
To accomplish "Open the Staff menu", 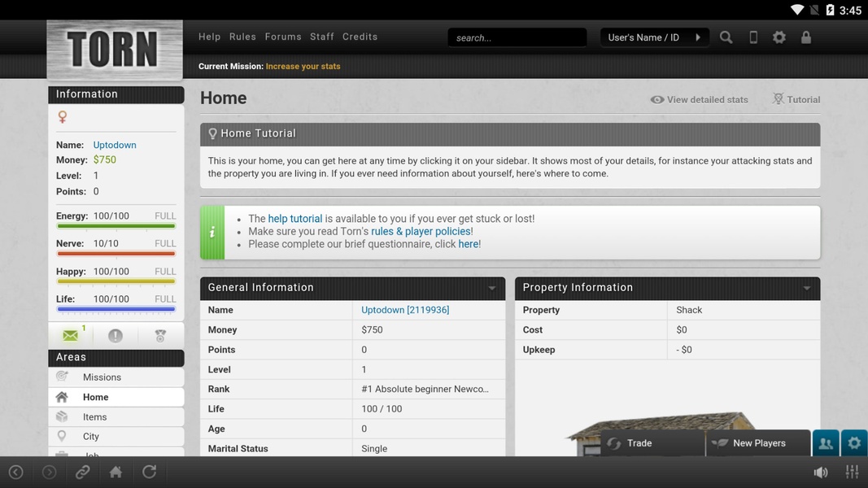I will (321, 37).
